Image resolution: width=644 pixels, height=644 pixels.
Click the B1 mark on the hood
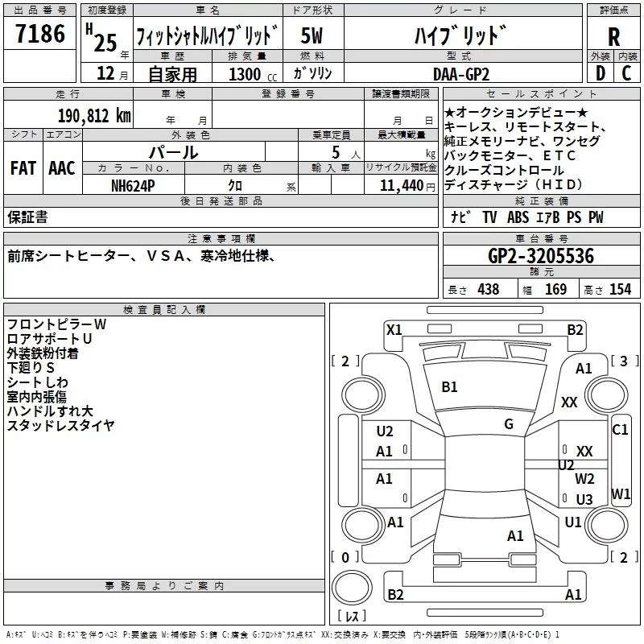pyautogui.click(x=449, y=387)
